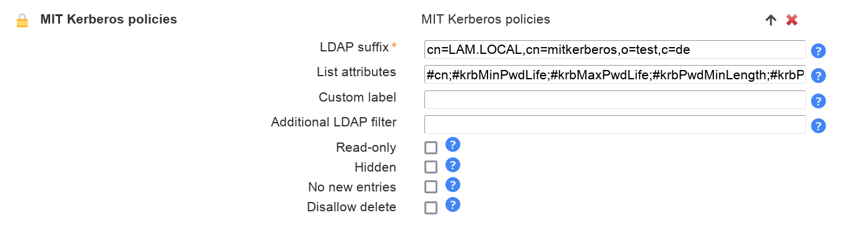The image size is (868, 241).
Task: Focus the List attributes text field
Action: click(615, 74)
